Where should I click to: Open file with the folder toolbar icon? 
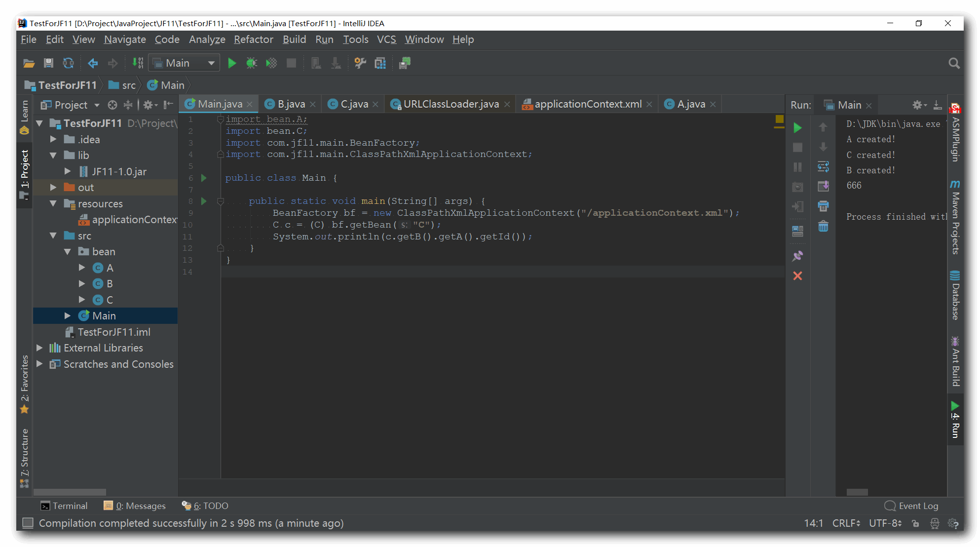coord(29,63)
